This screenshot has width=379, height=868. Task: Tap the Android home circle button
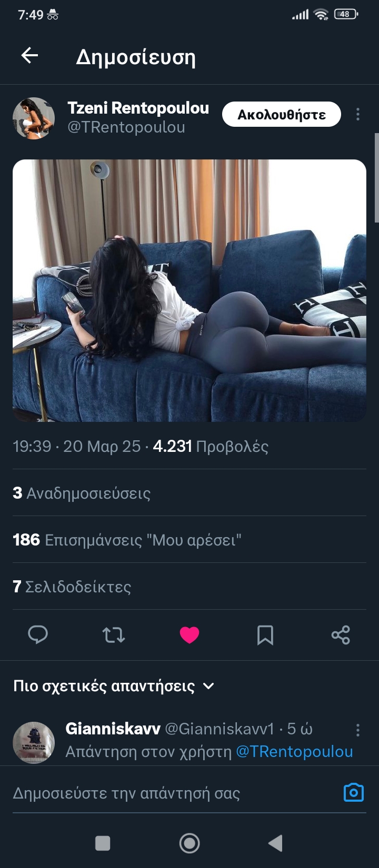(x=189, y=843)
